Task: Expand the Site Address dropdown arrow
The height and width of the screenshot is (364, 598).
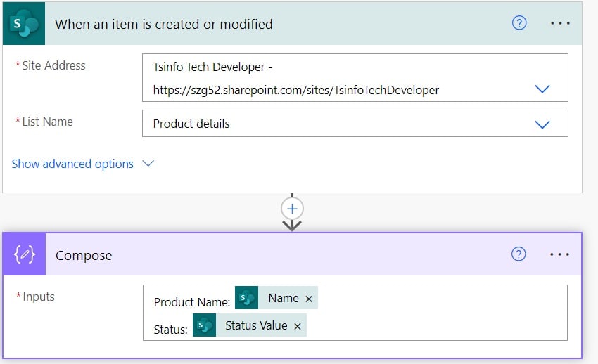Action: pos(542,89)
